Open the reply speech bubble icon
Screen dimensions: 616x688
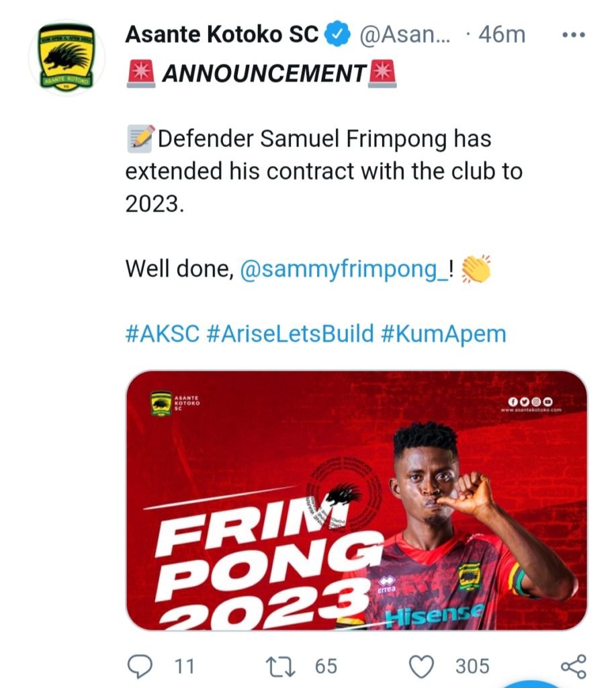pyautogui.click(x=140, y=666)
